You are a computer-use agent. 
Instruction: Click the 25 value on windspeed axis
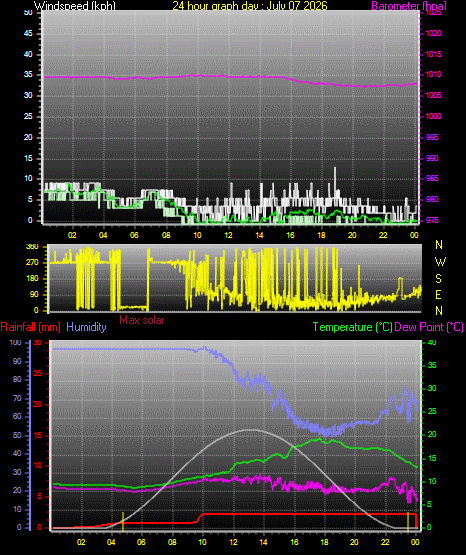click(28, 116)
